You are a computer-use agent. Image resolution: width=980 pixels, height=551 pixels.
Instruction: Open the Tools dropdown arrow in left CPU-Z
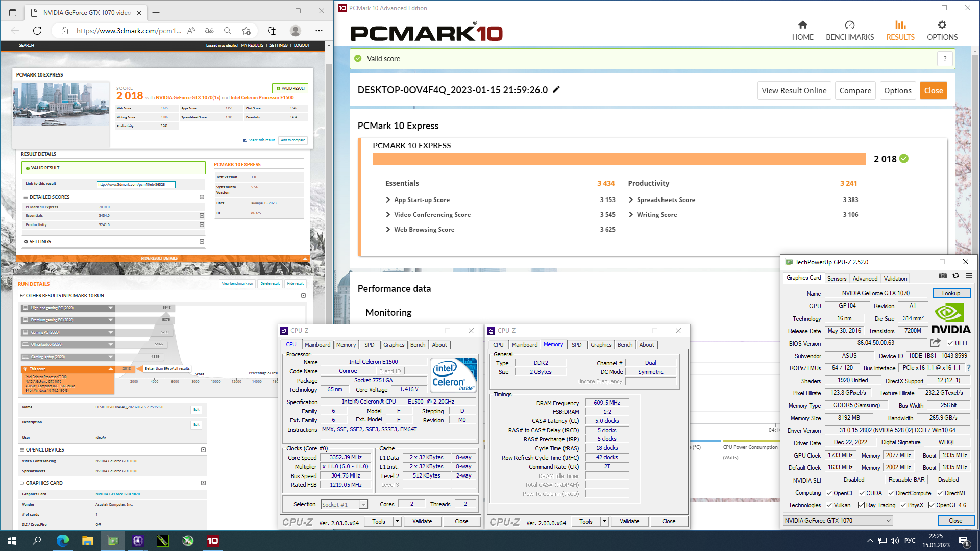pos(398,521)
